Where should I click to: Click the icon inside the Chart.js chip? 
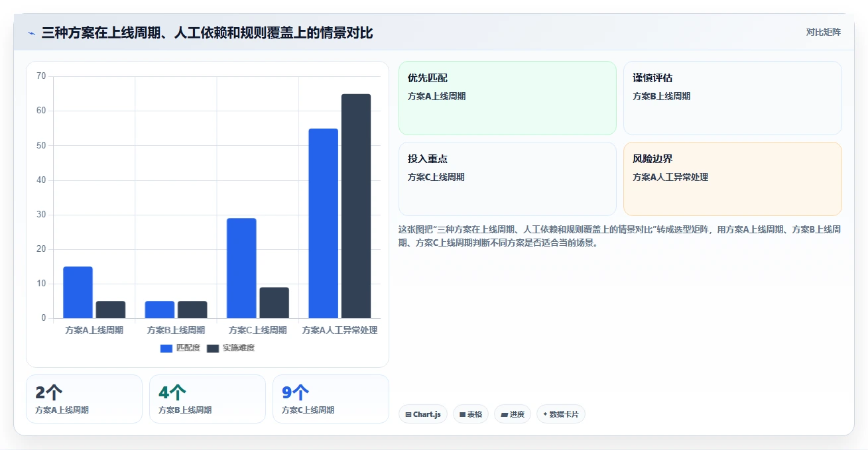click(x=408, y=414)
